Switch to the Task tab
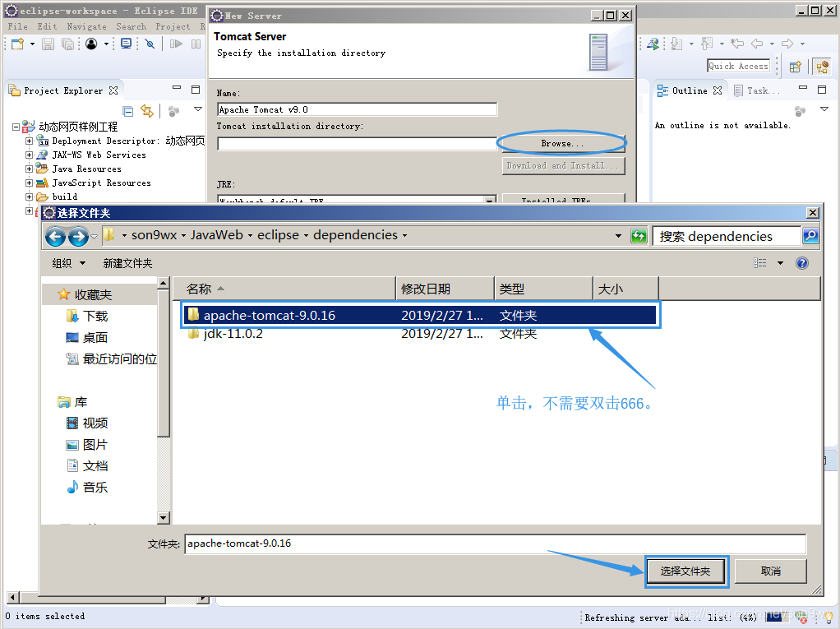 [x=757, y=90]
